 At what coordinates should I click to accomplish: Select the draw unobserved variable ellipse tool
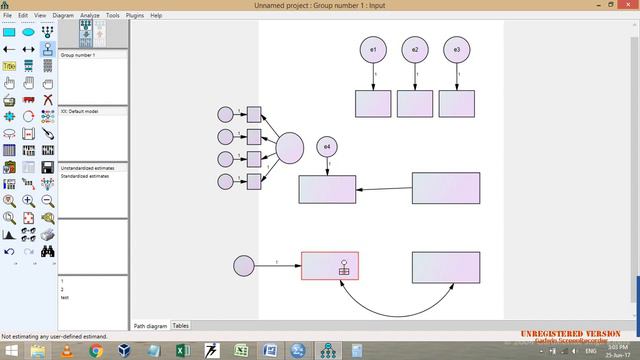click(28, 32)
